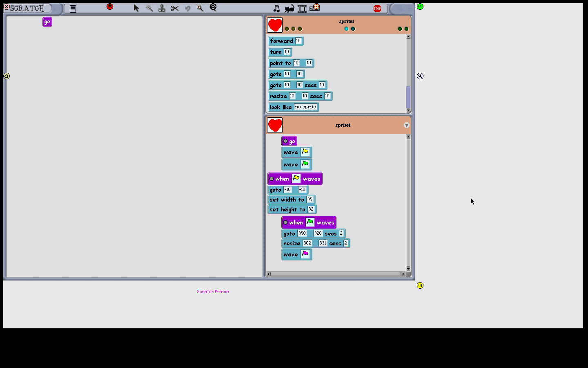
Task: Select the first olive category dot
Action: 287,29
